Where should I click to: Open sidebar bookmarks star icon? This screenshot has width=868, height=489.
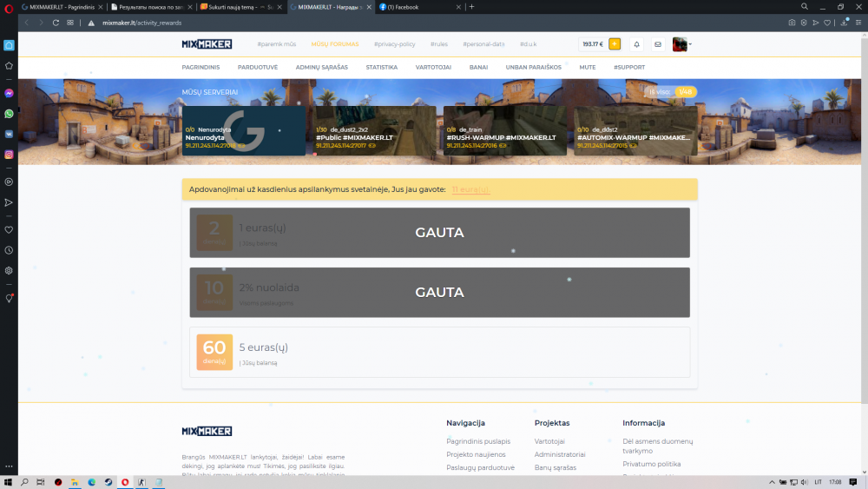point(9,66)
